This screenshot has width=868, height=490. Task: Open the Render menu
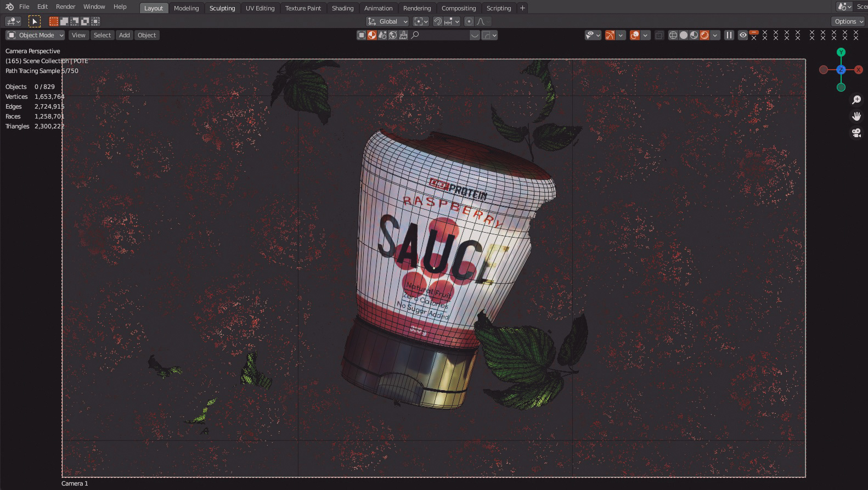point(65,7)
